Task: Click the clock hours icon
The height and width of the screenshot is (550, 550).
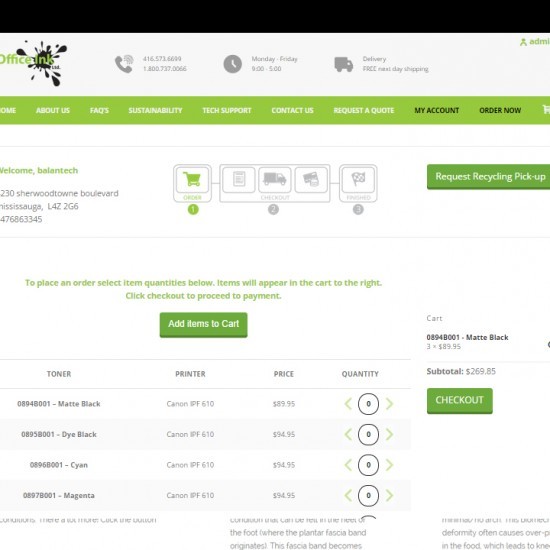Action: coord(233,64)
